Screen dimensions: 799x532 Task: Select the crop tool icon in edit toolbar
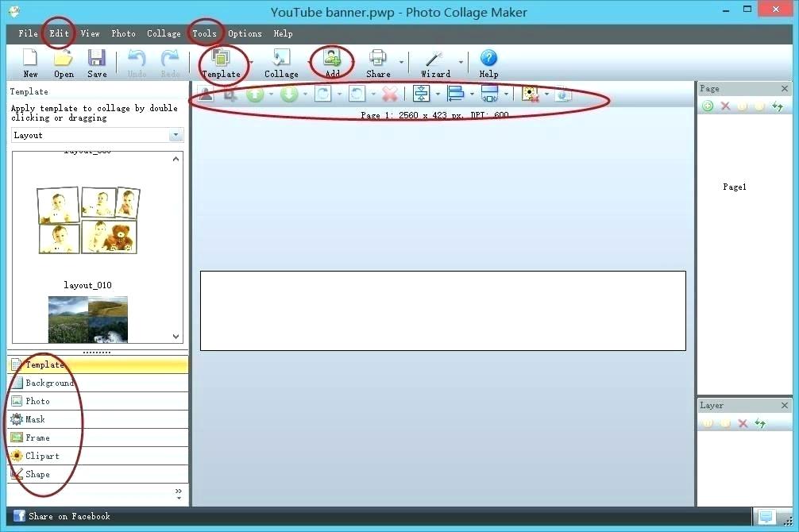tap(230, 94)
